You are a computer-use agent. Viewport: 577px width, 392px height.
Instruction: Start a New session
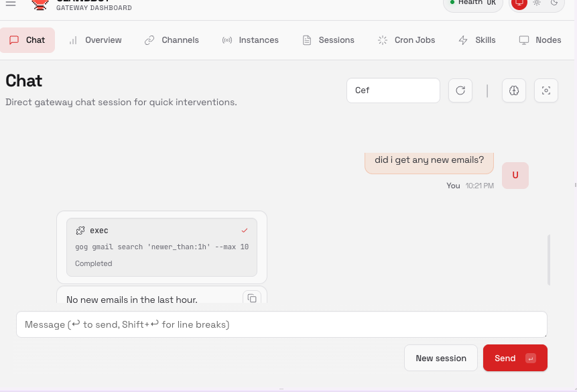tap(440, 358)
